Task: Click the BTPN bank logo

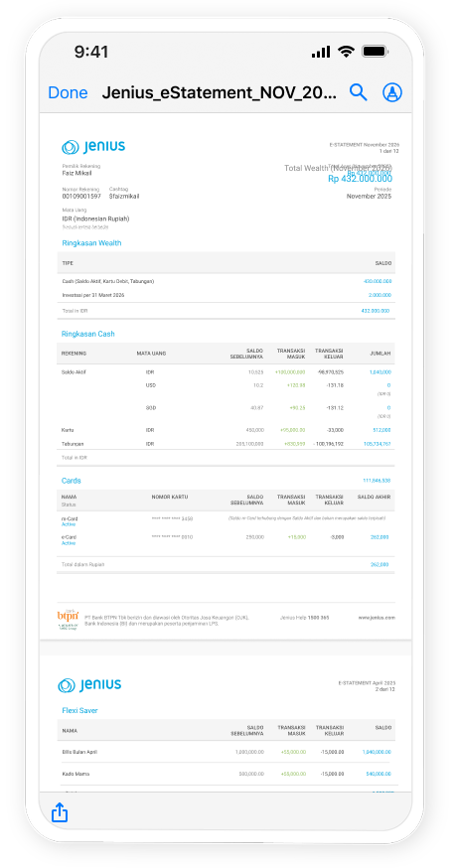Action: pos(69,619)
